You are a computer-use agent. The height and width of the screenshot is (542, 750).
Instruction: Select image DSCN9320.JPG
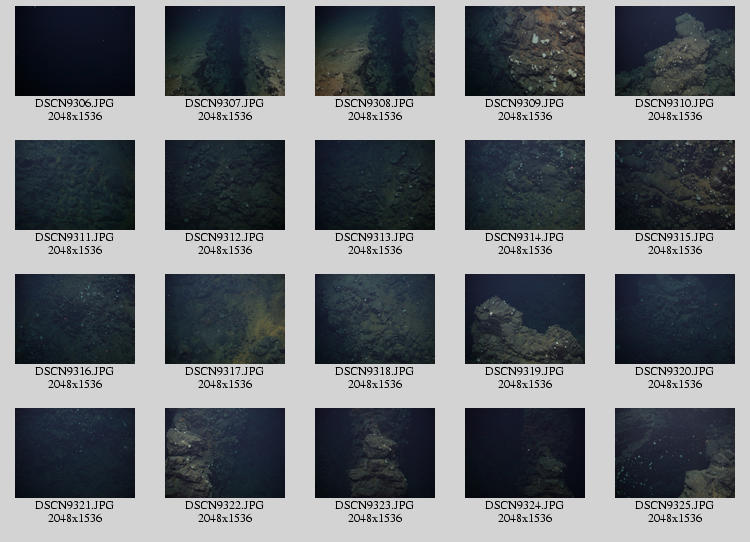coord(675,319)
